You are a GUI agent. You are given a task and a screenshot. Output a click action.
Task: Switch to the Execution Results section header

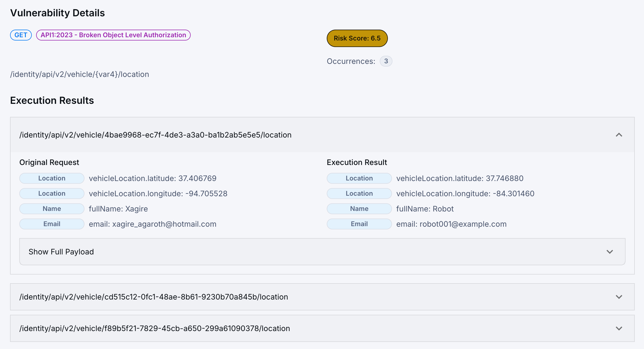coord(52,100)
